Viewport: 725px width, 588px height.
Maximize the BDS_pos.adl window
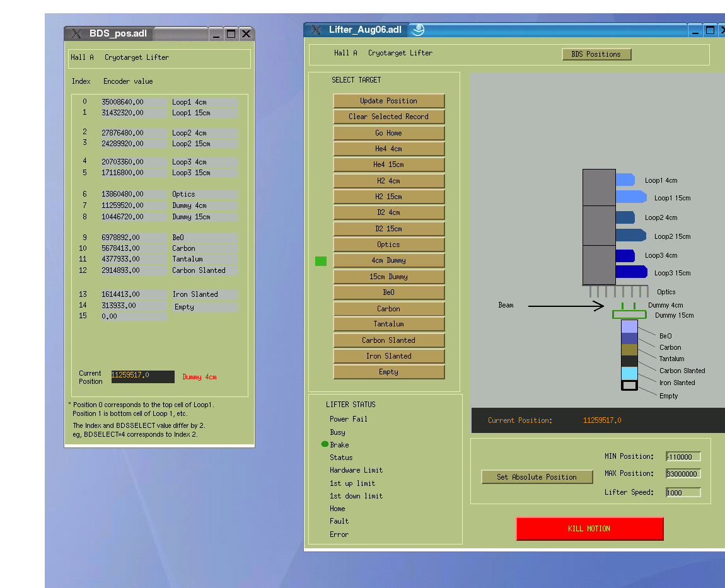(x=231, y=33)
